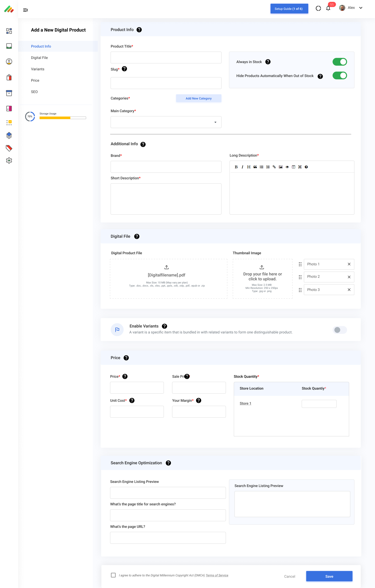Click the insert image icon in editor
375x588 pixels.
coord(281,167)
